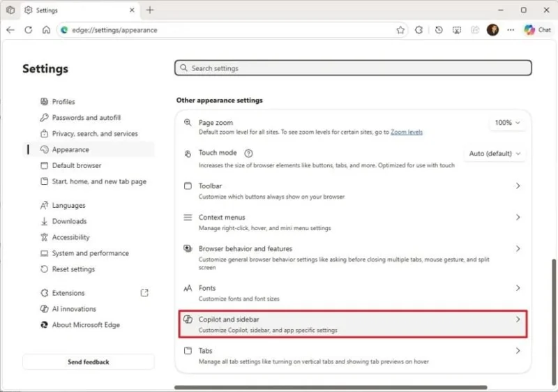
Task: Expand the Context menus chevron
Action: tap(518, 217)
